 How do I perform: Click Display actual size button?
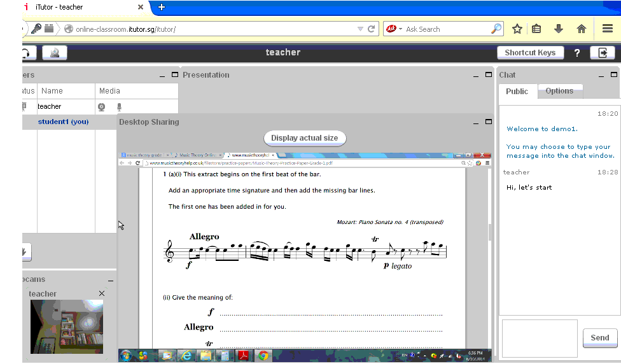tap(305, 138)
